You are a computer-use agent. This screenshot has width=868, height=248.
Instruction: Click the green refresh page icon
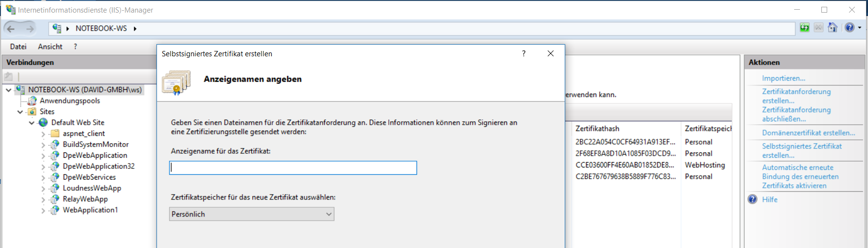pos(805,28)
